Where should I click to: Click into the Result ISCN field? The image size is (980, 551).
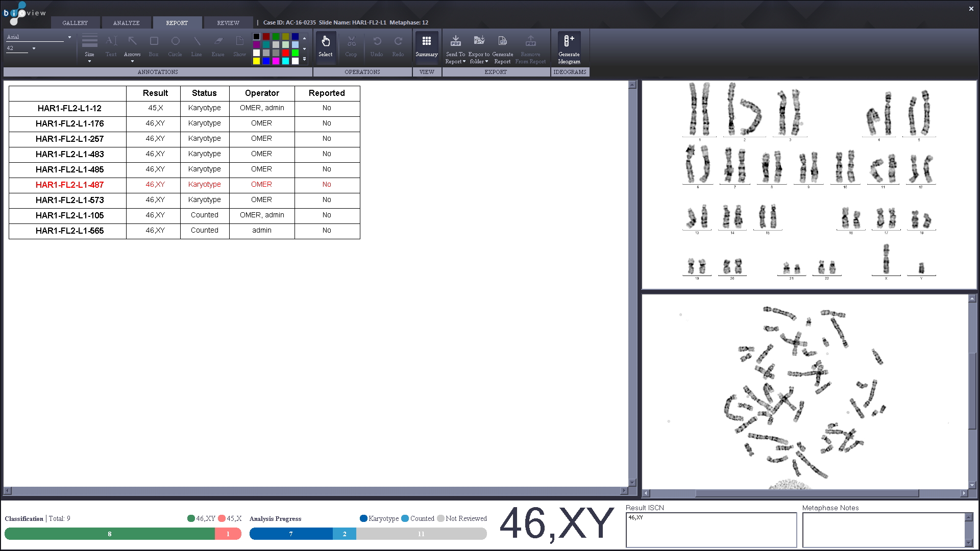click(x=711, y=530)
